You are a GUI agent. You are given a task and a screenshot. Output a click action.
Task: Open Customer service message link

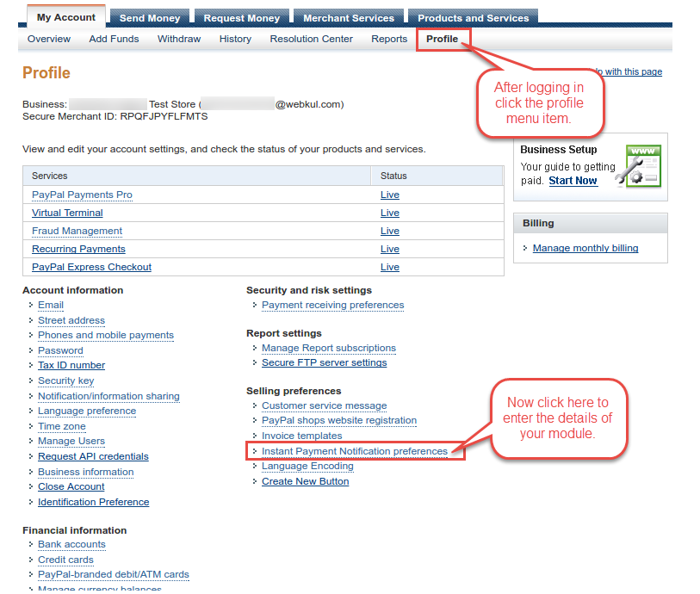tap(324, 405)
